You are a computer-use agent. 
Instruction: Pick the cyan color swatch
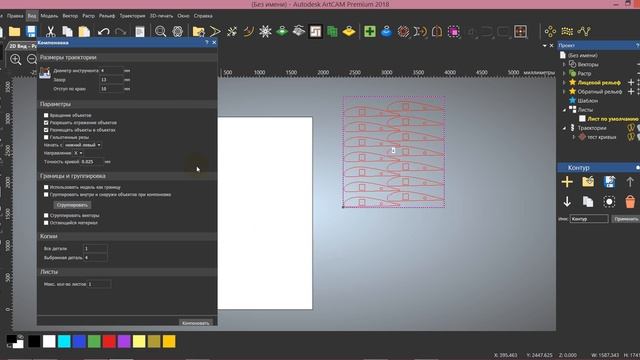tap(64, 341)
